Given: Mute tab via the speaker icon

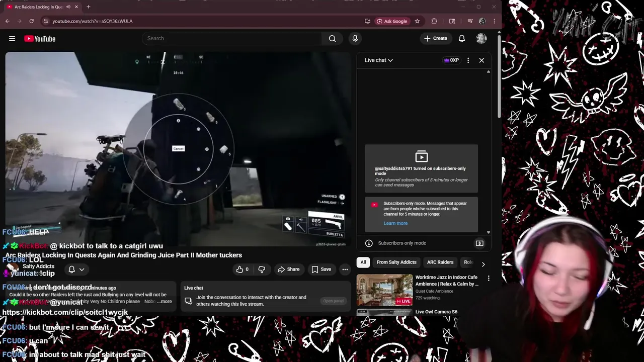Looking at the screenshot, I should click(x=68, y=7).
